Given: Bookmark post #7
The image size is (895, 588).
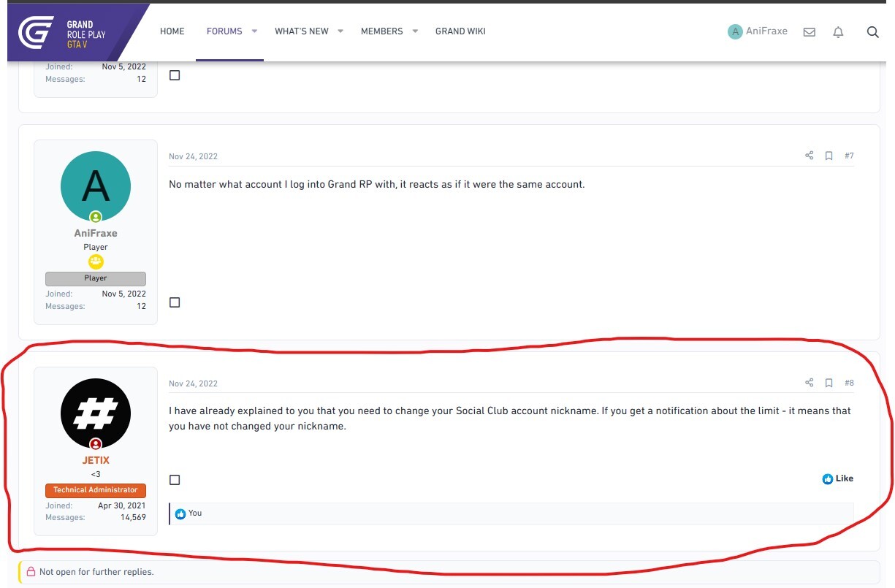Looking at the screenshot, I should pyautogui.click(x=829, y=156).
